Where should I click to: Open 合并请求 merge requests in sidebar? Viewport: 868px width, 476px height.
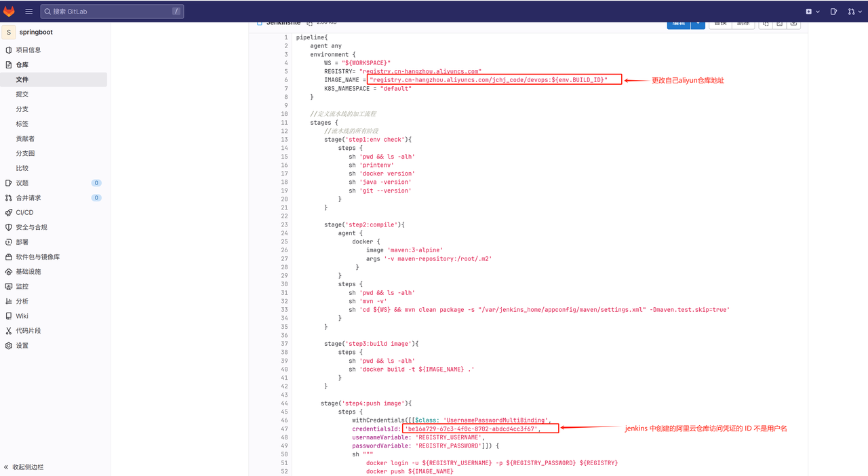[28, 198]
